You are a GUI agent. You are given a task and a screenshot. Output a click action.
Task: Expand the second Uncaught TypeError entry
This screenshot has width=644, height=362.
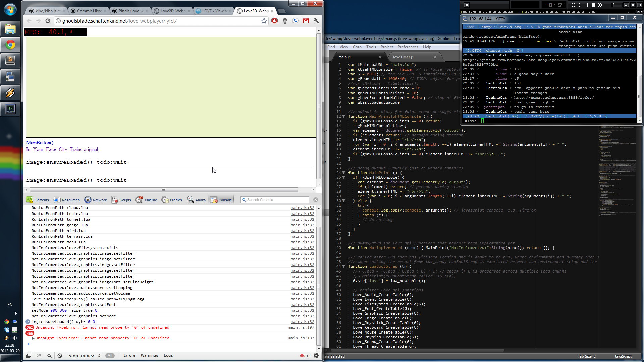coord(33,338)
